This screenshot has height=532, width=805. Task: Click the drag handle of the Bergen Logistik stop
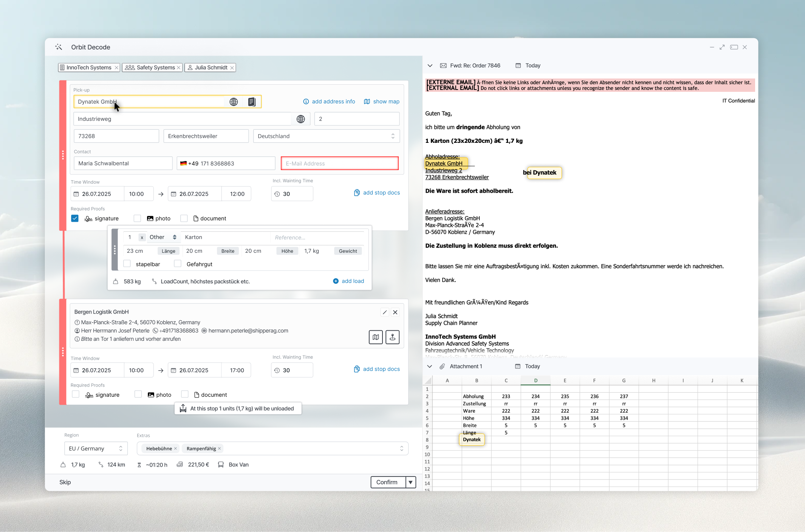[63, 352]
